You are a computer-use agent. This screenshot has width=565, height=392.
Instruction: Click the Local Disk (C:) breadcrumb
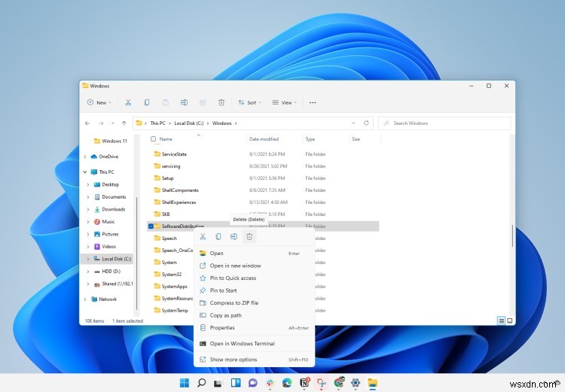point(189,123)
